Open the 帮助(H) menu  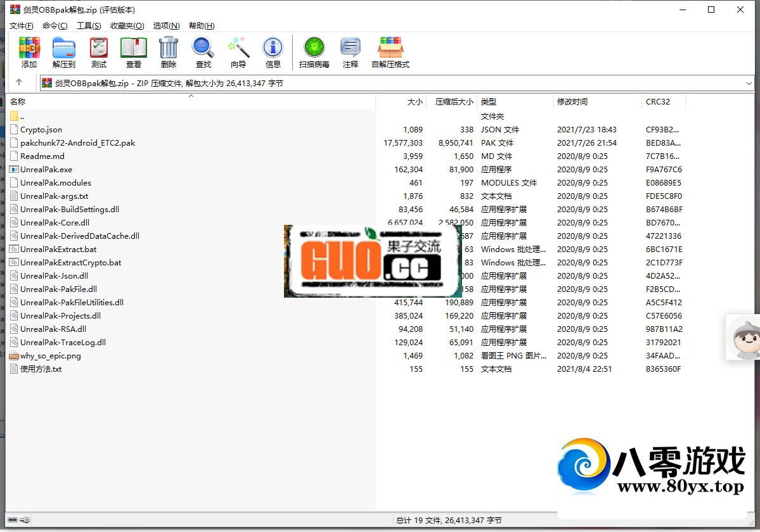click(x=202, y=26)
